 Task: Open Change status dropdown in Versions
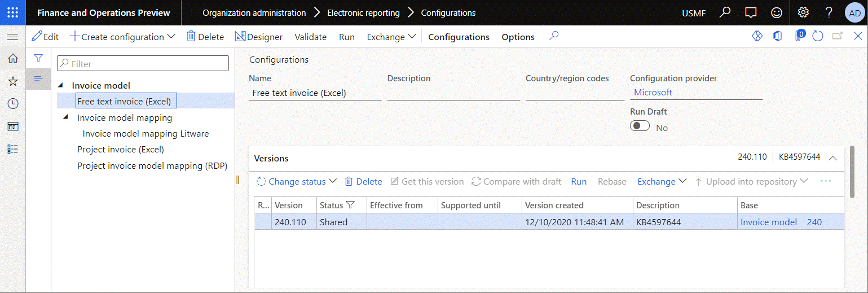[x=297, y=181]
